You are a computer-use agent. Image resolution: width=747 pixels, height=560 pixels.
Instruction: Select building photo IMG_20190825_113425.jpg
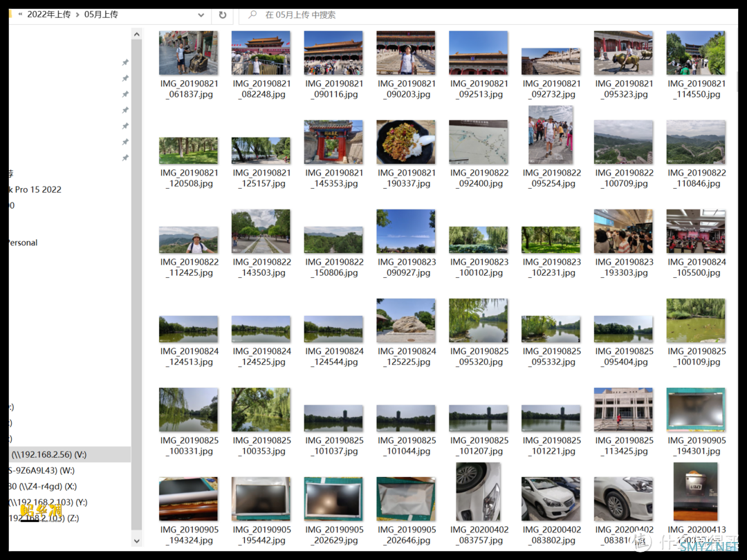[624, 409]
